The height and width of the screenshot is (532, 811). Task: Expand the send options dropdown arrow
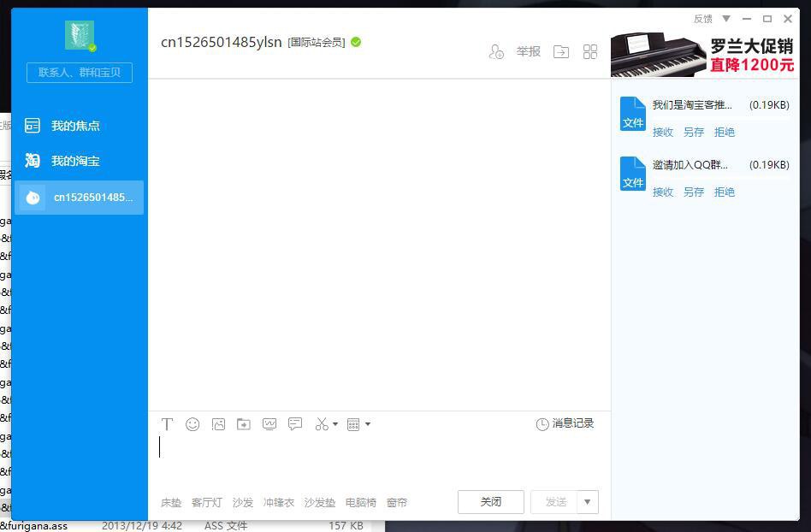pos(588,502)
